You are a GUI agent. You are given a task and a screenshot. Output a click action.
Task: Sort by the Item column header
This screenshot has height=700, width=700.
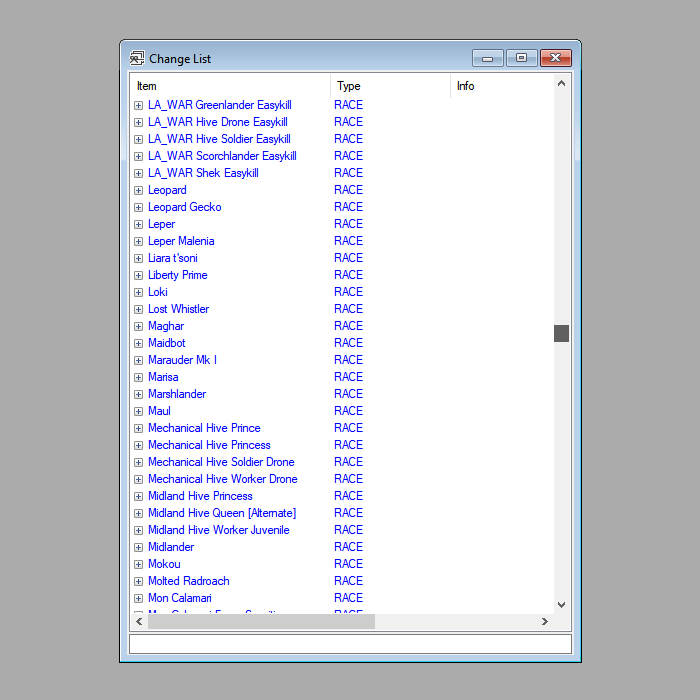230,86
